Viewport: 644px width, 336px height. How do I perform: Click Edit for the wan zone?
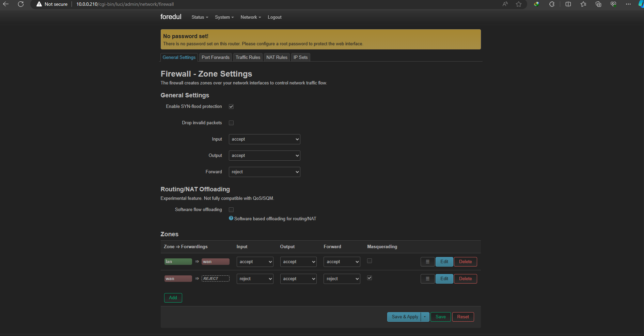pyautogui.click(x=444, y=279)
